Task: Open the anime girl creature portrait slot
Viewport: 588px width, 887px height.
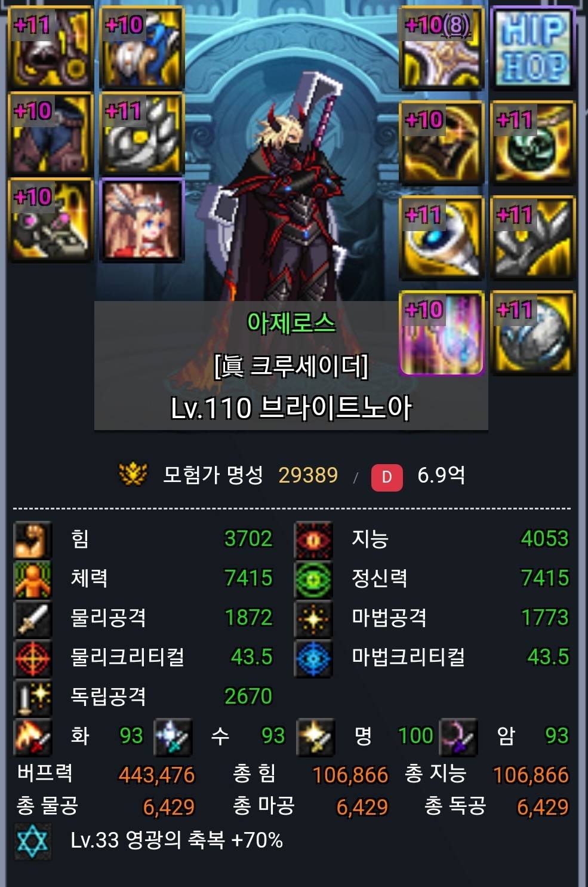Action: (x=142, y=220)
